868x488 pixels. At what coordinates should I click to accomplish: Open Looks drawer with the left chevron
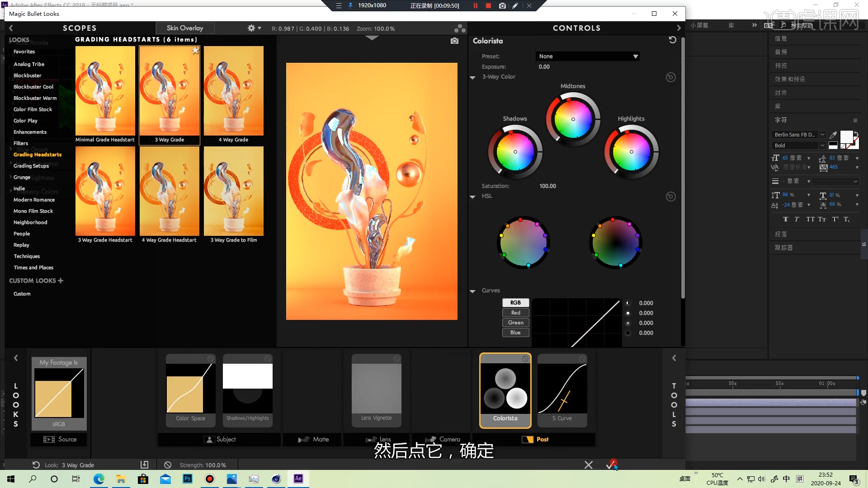[16, 358]
